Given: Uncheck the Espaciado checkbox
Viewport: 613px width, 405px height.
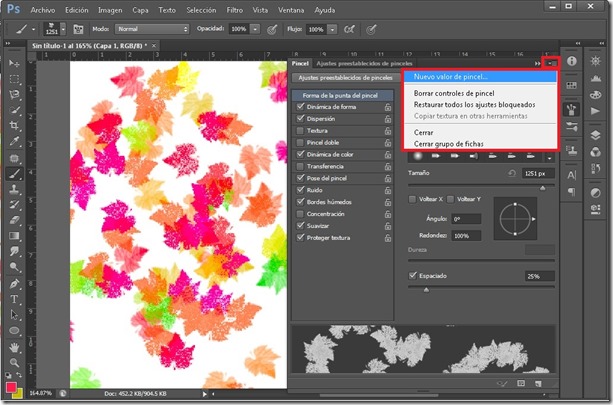Looking at the screenshot, I should coord(413,275).
